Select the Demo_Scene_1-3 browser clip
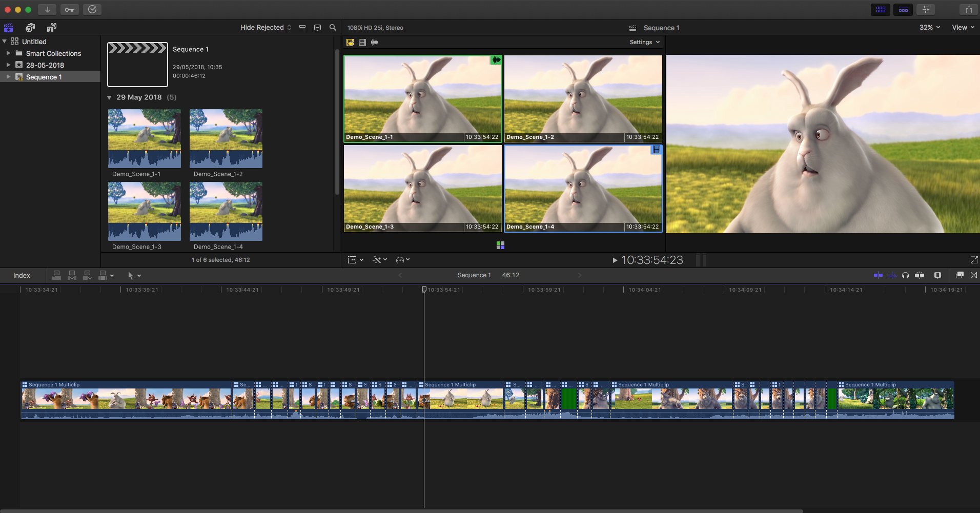 (145, 211)
